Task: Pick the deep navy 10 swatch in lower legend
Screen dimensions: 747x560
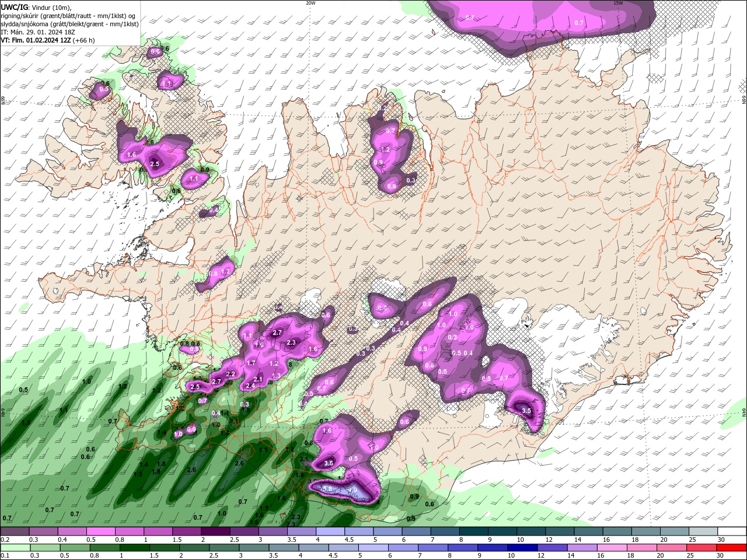Action: pos(522,548)
